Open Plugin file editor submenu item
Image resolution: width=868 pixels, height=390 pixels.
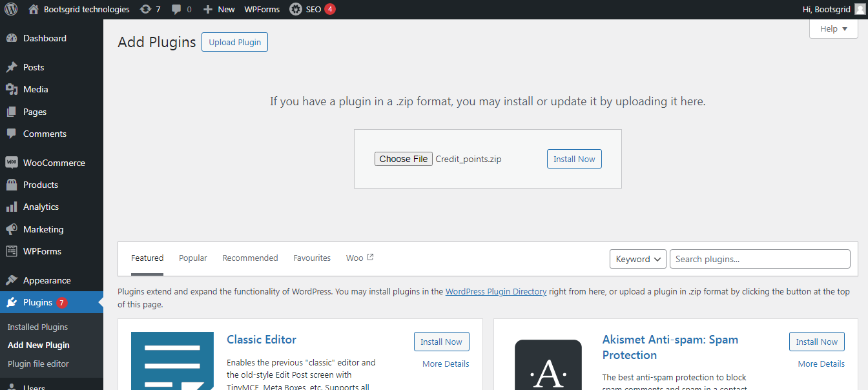[38, 364]
